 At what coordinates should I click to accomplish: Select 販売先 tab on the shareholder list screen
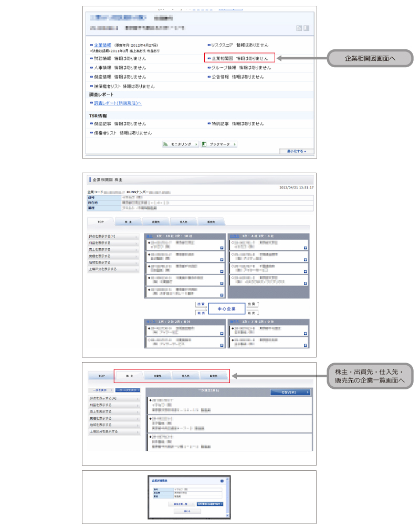[214, 376]
